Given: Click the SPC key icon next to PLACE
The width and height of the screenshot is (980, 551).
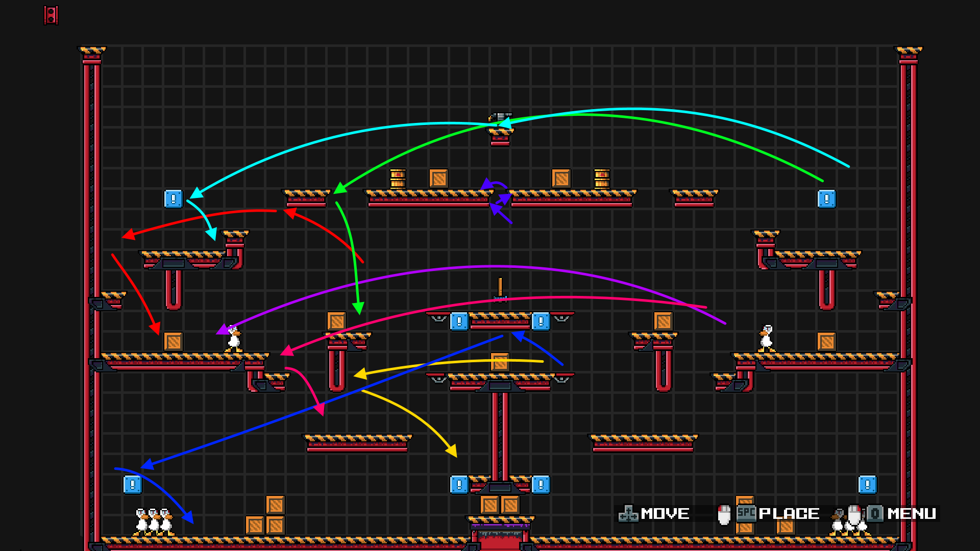Looking at the screenshot, I should click(746, 513).
